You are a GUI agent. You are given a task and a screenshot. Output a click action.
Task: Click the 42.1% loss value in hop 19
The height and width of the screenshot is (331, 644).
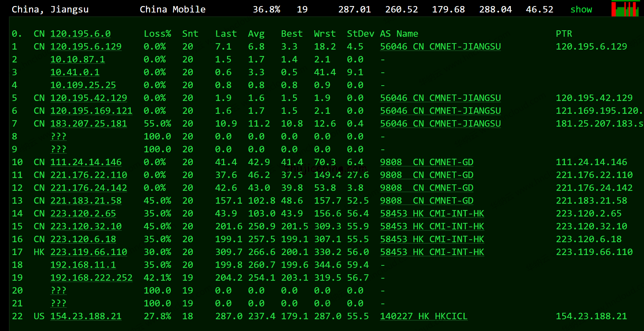point(157,278)
